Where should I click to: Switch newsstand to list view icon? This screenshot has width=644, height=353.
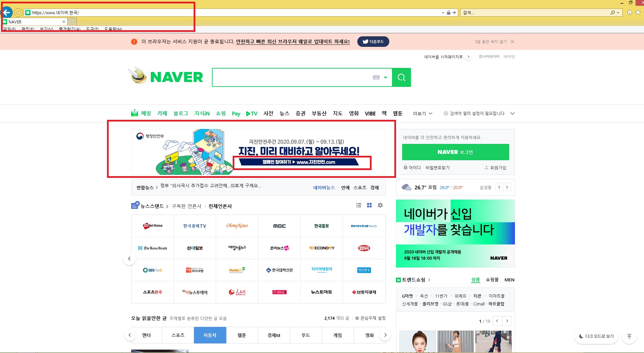[x=358, y=205]
